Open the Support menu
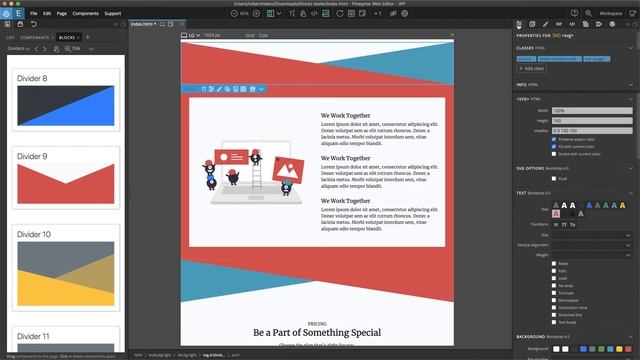This screenshot has width=640, height=360. point(113,13)
